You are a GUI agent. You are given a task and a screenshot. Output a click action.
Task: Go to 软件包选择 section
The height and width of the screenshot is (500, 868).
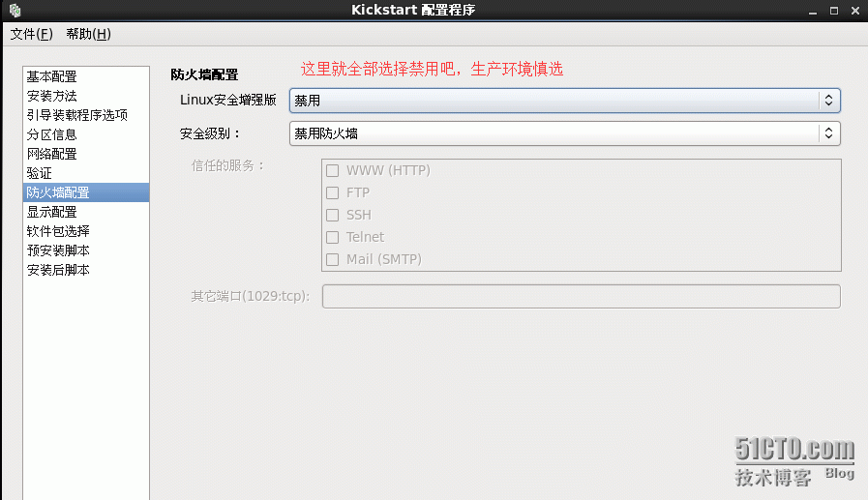(x=86, y=231)
